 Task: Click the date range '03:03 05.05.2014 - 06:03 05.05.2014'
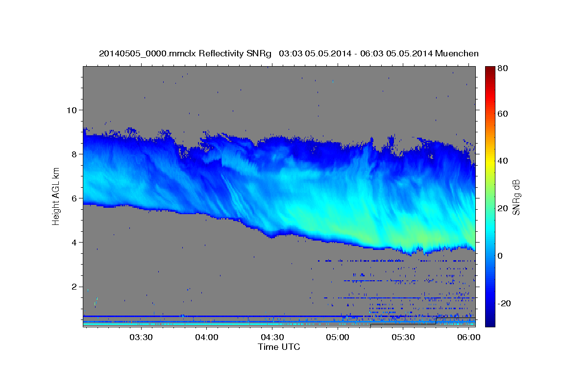point(355,53)
